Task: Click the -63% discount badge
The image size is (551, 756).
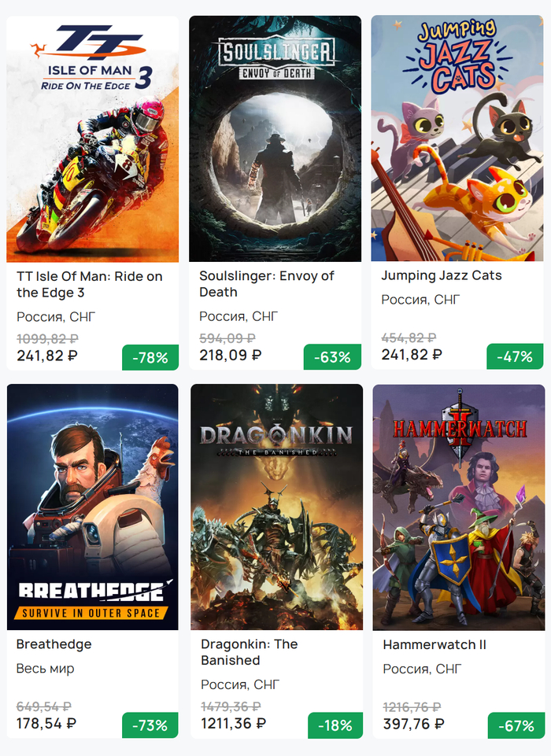Action: click(332, 357)
